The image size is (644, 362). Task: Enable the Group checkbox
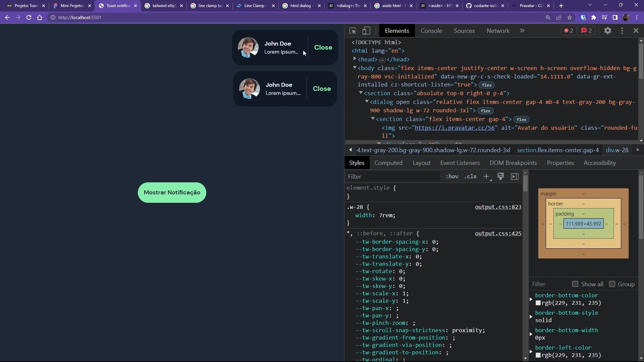612,284
